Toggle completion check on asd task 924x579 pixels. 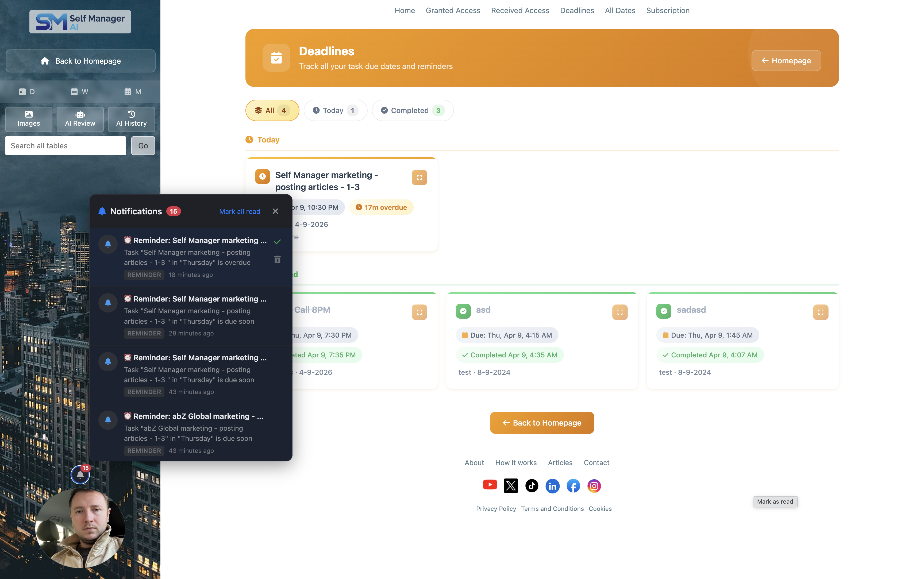click(x=463, y=311)
